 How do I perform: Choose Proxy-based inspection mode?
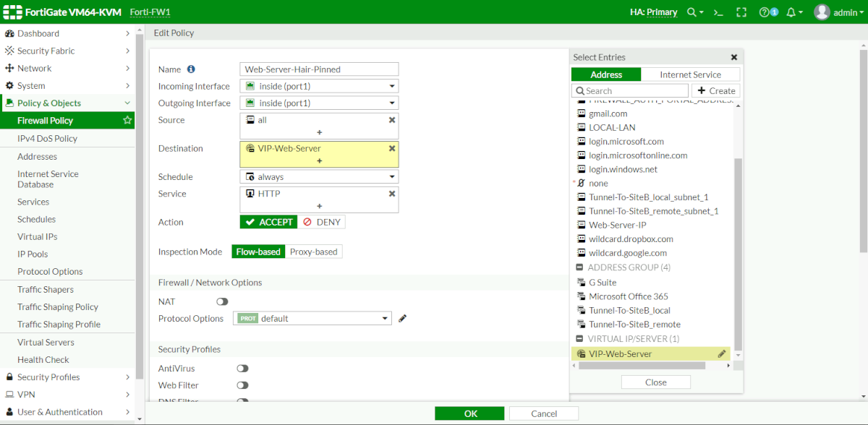pos(313,252)
